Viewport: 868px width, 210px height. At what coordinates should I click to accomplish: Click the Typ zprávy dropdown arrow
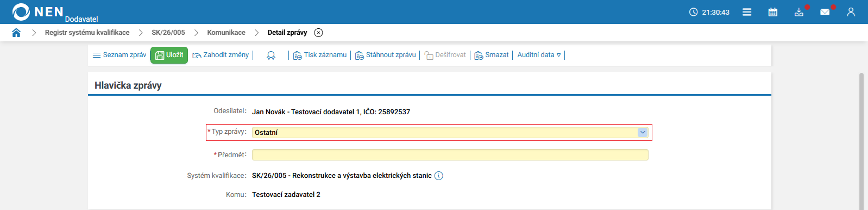coord(643,132)
